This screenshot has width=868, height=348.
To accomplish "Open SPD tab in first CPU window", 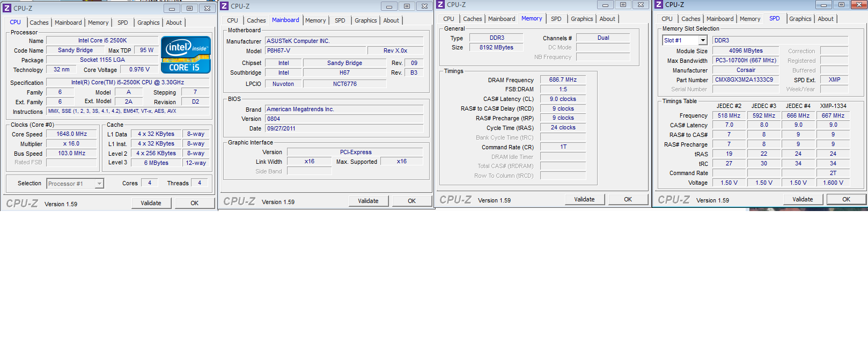I will click(x=123, y=23).
